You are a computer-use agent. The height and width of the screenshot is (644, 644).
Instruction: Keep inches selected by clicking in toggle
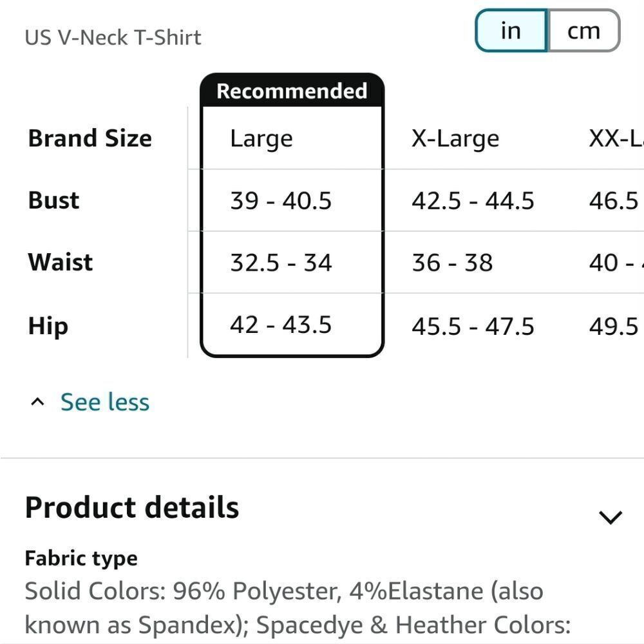pos(511,30)
